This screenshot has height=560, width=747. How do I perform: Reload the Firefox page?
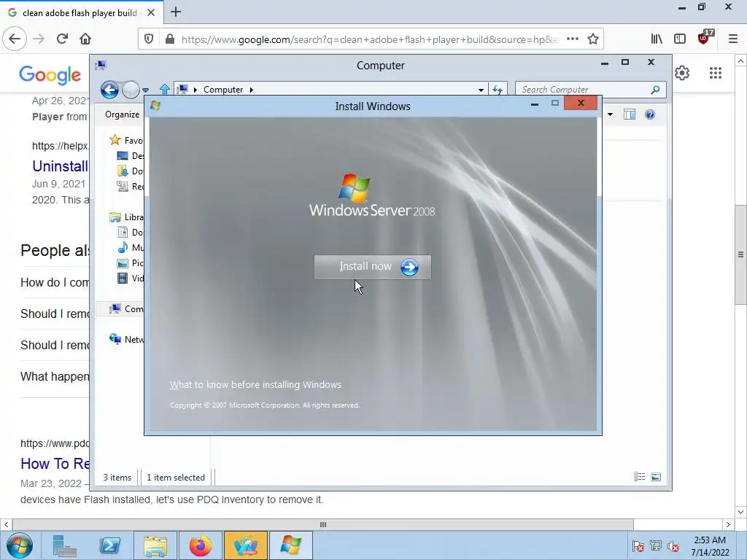pos(62,39)
